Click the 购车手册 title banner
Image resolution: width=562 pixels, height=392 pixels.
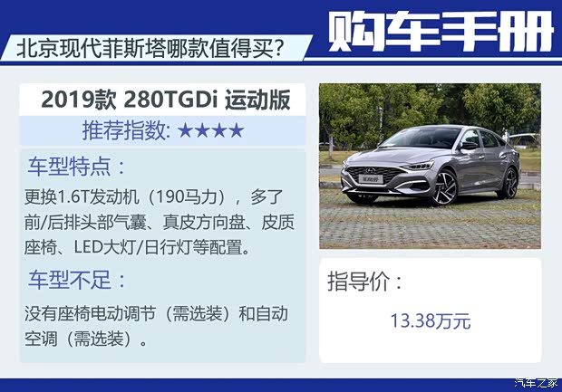pos(441,31)
